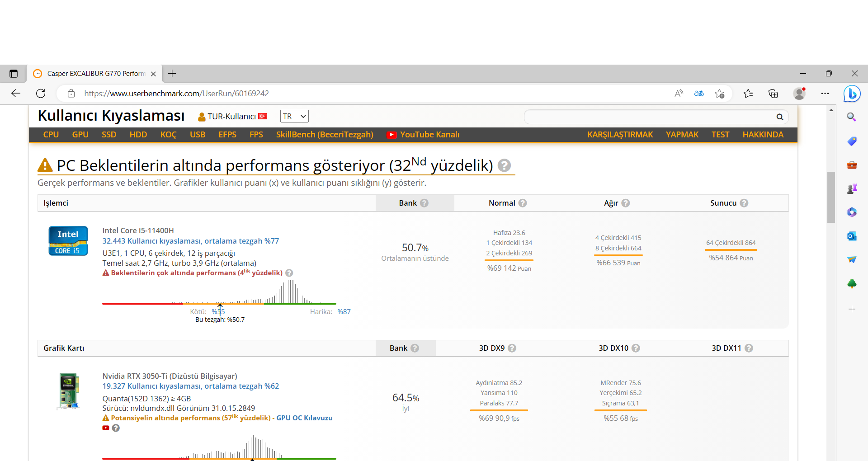Open the GPU menu item

pyautogui.click(x=80, y=135)
